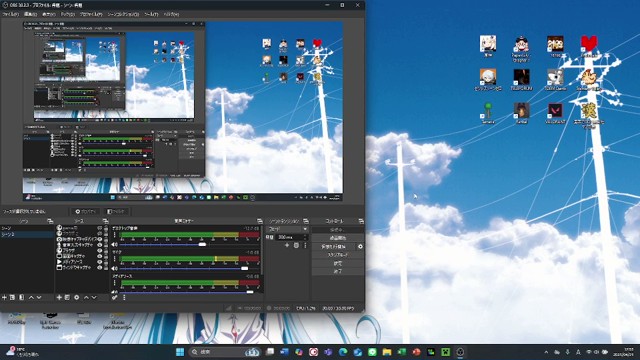Open the ファイル menu
Viewport: 640px width, 360px height.
click(x=10, y=14)
